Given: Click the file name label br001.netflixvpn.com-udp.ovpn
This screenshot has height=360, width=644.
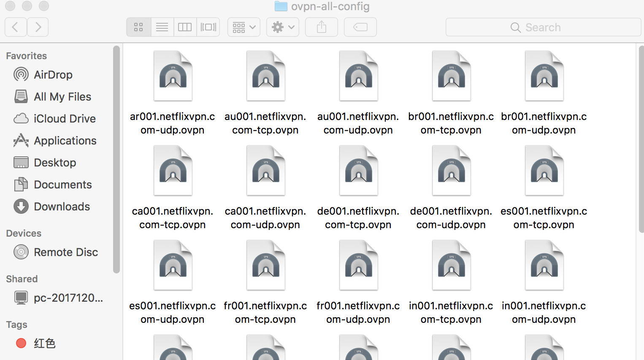Looking at the screenshot, I should 544,123.
